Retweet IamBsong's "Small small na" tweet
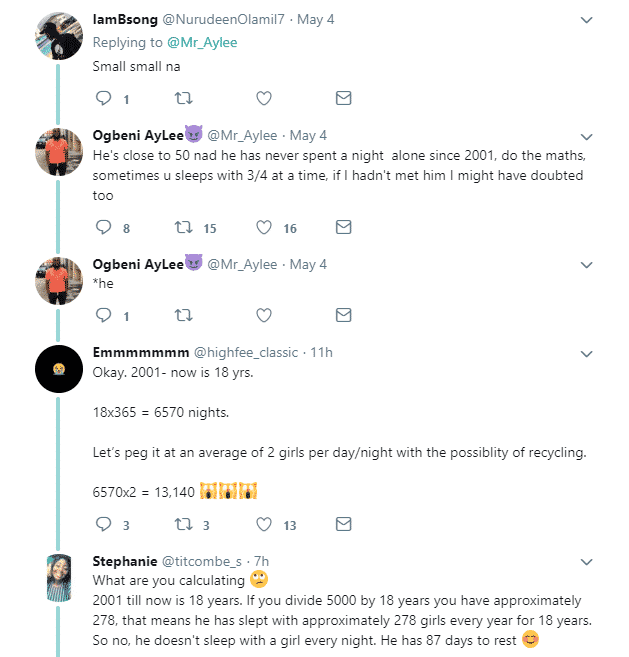 pyautogui.click(x=183, y=98)
